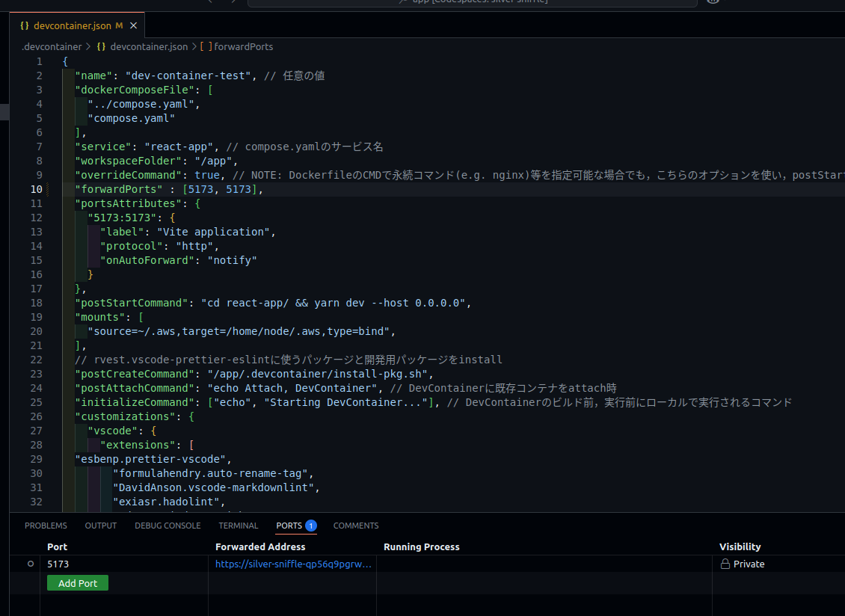This screenshot has width=845, height=616.
Task: Click the forward navigation arrow at top
Action: click(x=234, y=2)
